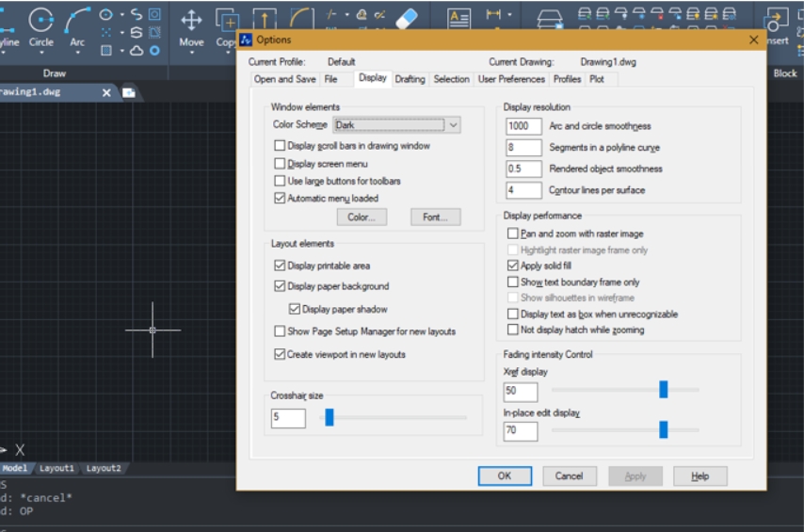Open Help from Options dialog
The width and height of the screenshot is (804, 532).
pos(699,476)
